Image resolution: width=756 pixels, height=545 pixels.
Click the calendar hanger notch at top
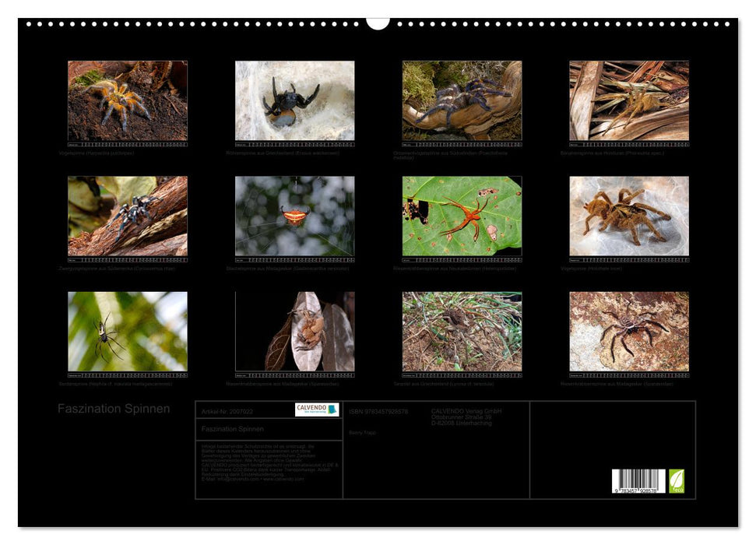tap(378, 23)
